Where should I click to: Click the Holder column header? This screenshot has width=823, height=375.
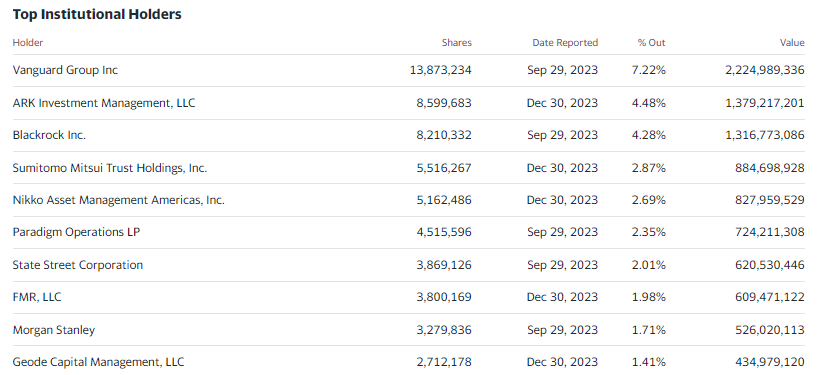(28, 43)
